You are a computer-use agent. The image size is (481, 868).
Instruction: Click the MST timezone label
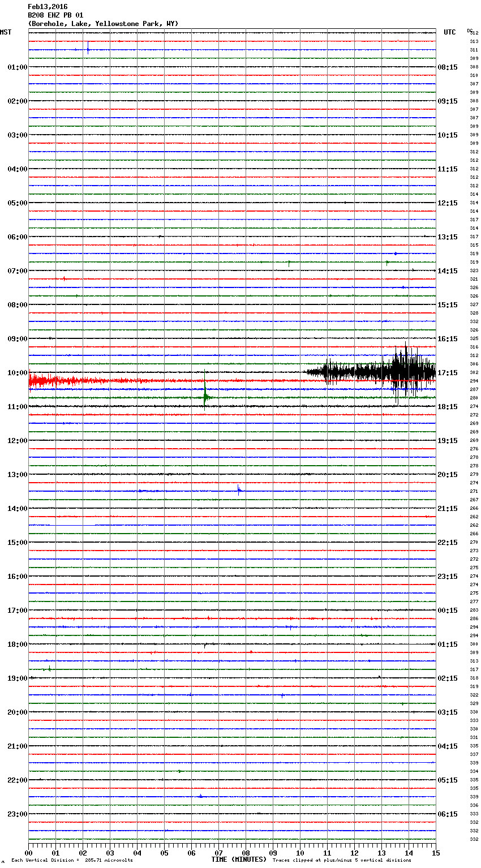click(x=6, y=32)
